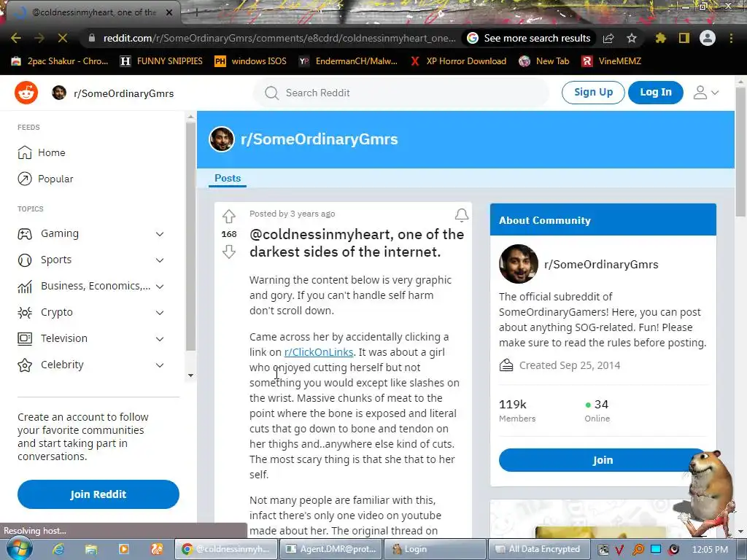747x560 pixels.
Task: Click the Log In button
Action: pyautogui.click(x=656, y=93)
